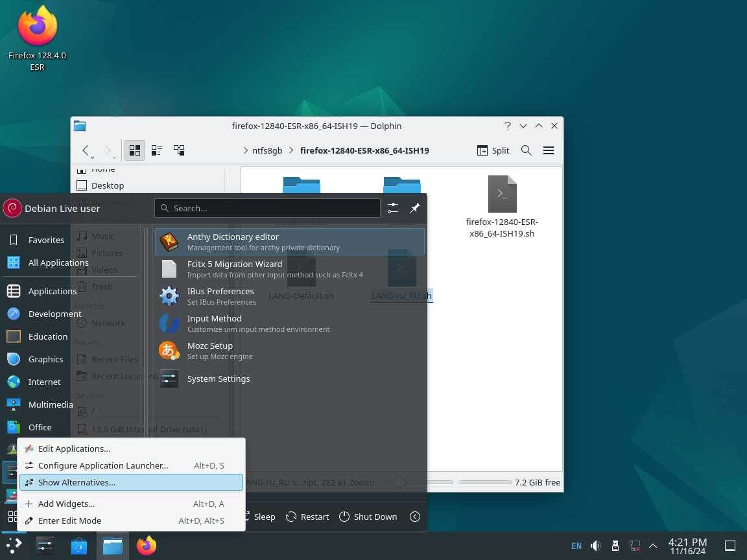Switch Dolphin to Compact view mode
Screen dimensions: 747x560
[x=157, y=150]
